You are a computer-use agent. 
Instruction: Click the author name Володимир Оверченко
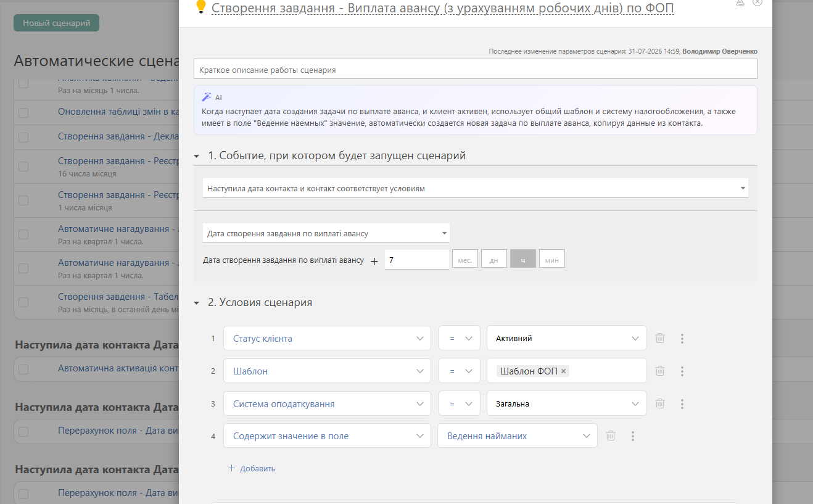[720, 51]
